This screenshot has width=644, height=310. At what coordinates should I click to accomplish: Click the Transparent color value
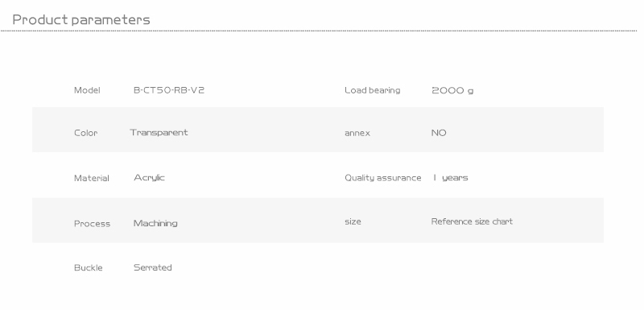tap(159, 133)
